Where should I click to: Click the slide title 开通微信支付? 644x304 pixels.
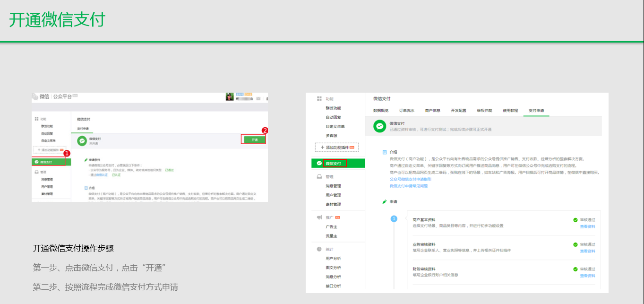(57, 20)
